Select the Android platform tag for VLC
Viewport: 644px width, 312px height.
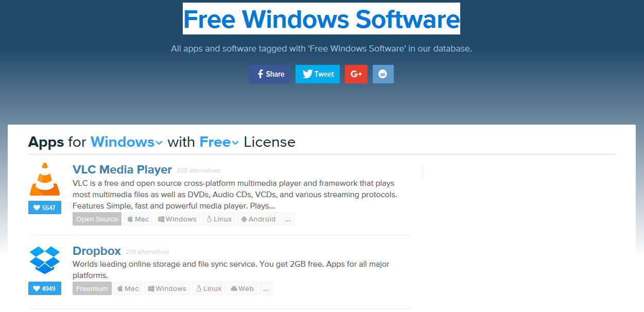[258, 219]
